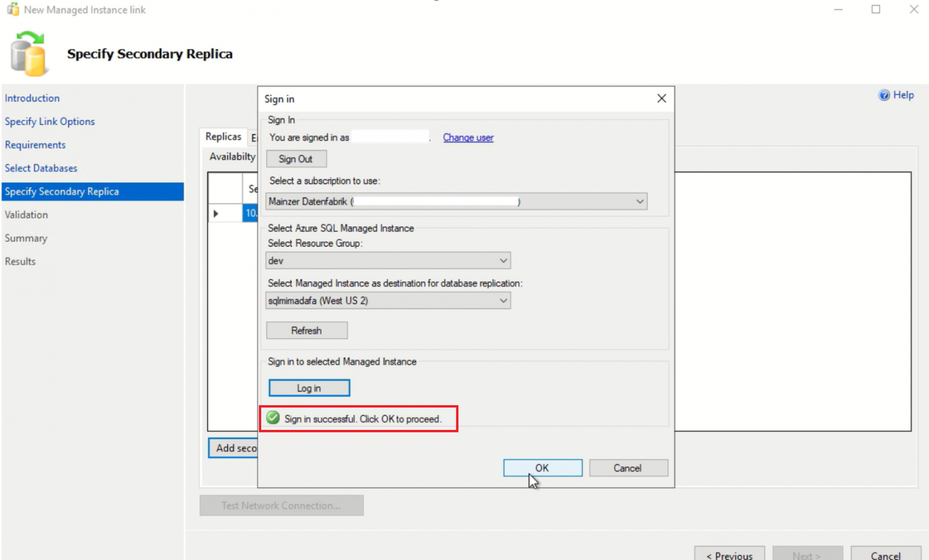This screenshot has height=560, width=929.
Task: Click the Change user link
Action: (468, 138)
